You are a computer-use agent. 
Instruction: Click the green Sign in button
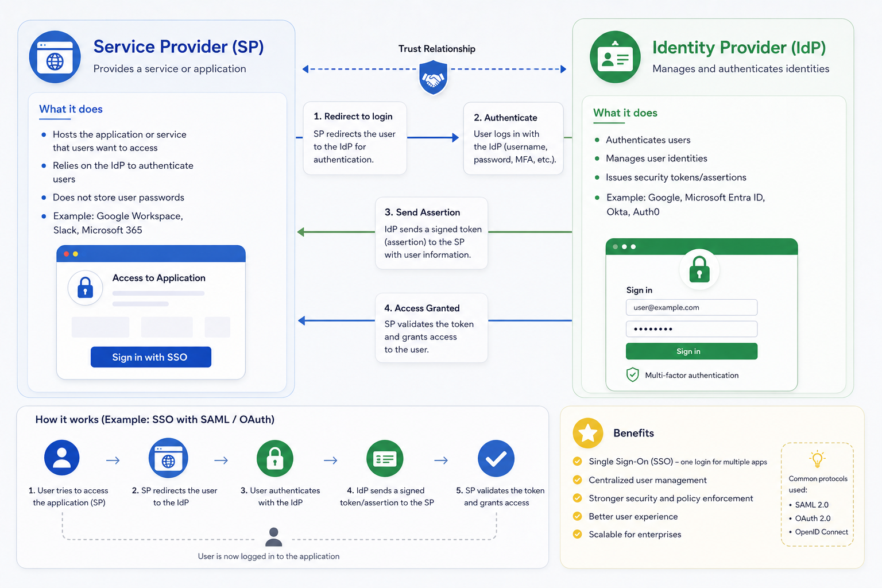point(691,351)
